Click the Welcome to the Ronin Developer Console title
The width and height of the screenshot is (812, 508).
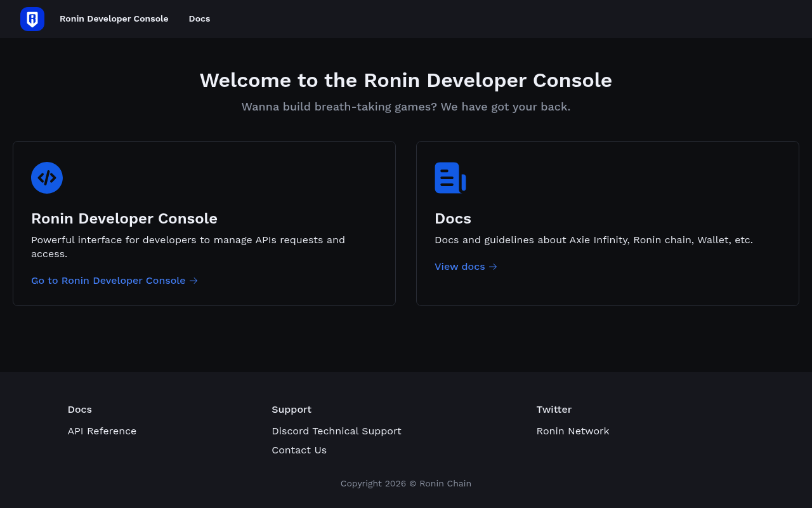(x=406, y=81)
